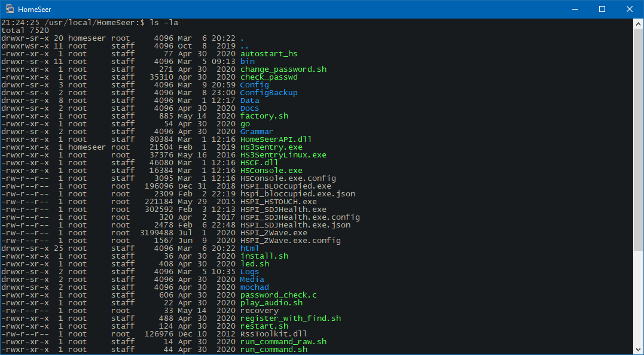Screen dimensions: 644x355
Task: Click restart.sh file name
Action: pyautogui.click(x=264, y=326)
